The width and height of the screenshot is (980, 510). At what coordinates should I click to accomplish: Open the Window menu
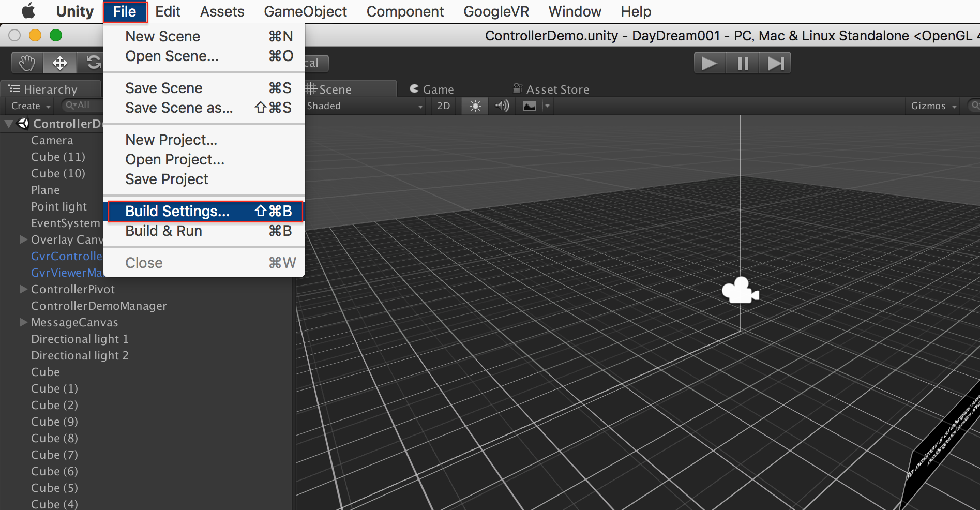575,11
